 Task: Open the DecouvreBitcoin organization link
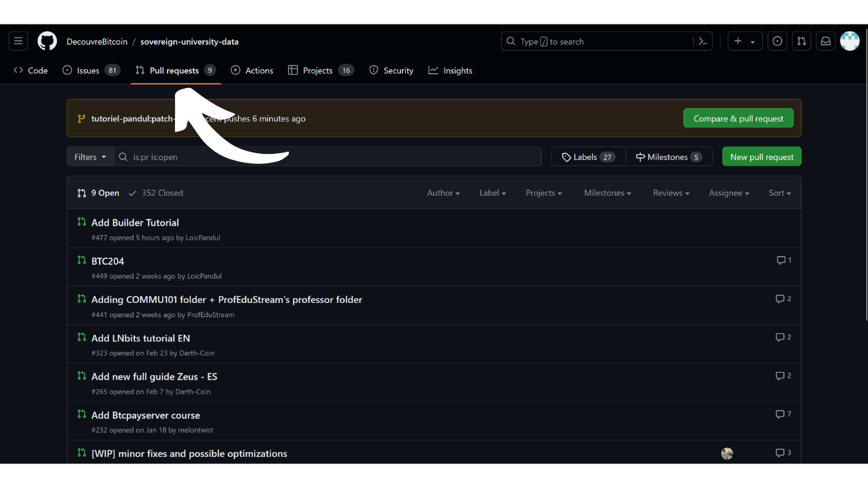(97, 41)
